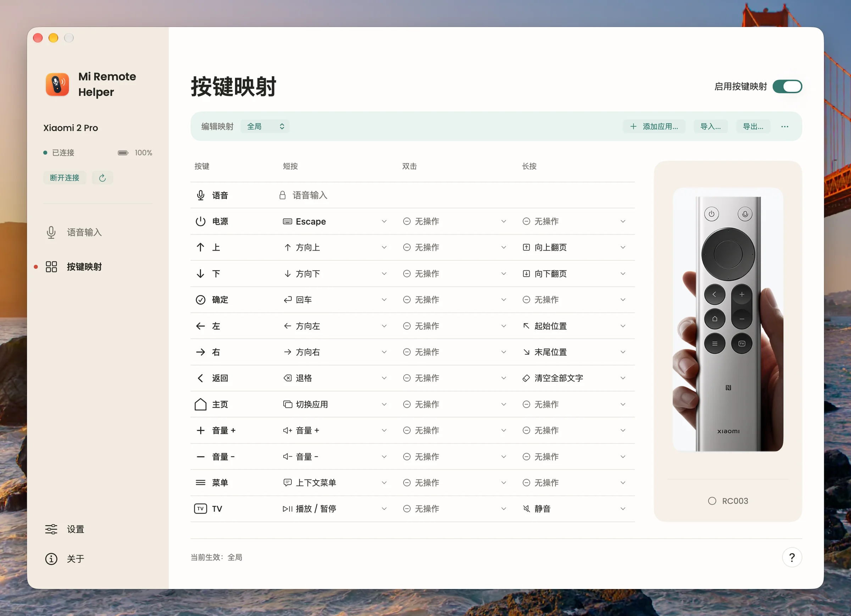Open 设置 in the sidebar
The height and width of the screenshot is (616, 851).
pyautogui.click(x=75, y=529)
